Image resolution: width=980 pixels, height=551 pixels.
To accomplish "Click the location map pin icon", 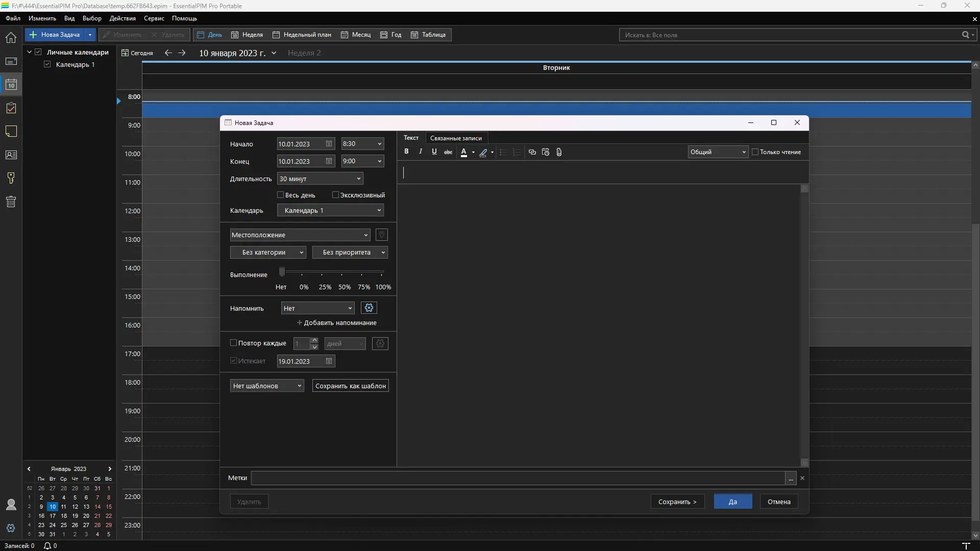I will click(x=381, y=235).
